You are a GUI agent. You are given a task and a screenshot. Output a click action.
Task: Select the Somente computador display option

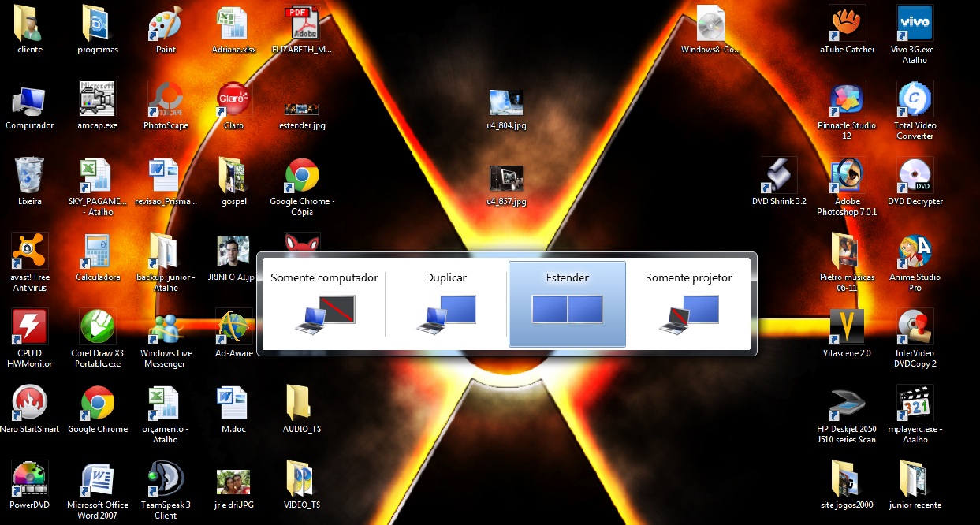324,303
